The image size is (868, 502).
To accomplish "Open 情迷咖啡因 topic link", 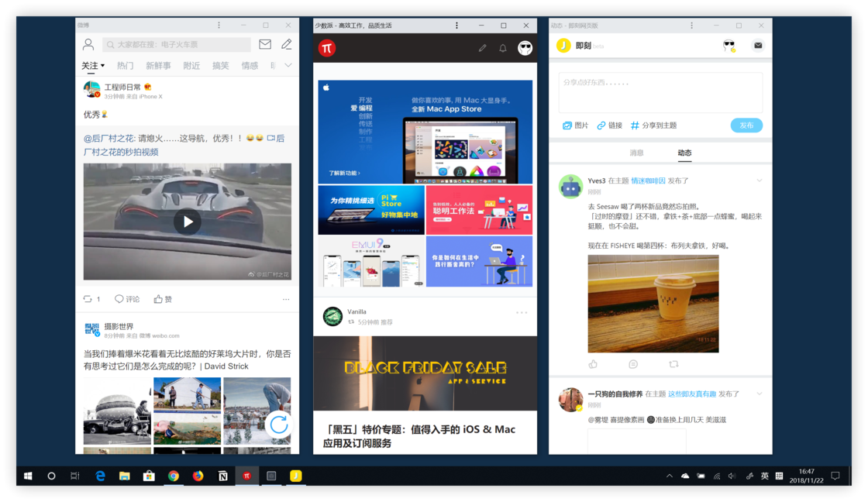I will (648, 181).
